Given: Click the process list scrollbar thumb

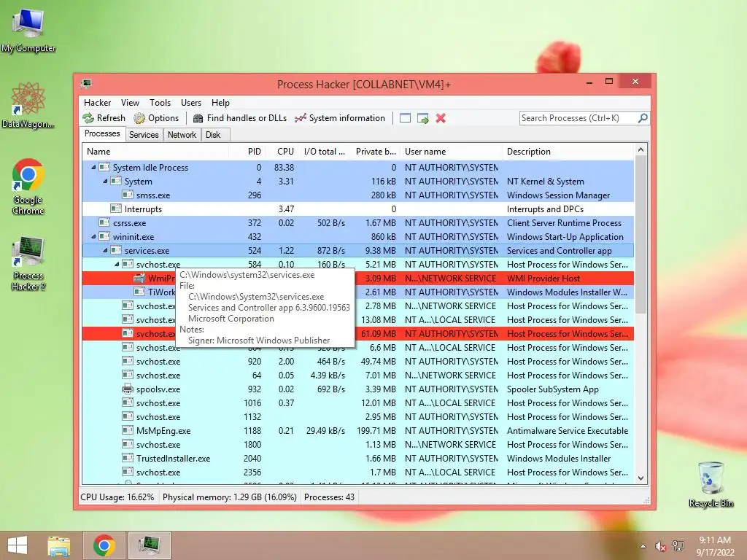Looking at the screenshot, I should (x=640, y=234).
